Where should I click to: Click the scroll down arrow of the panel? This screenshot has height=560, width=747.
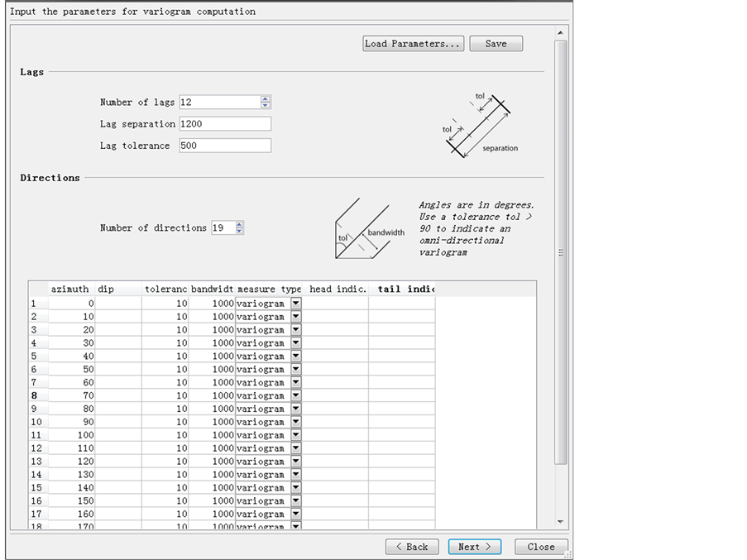[561, 522]
